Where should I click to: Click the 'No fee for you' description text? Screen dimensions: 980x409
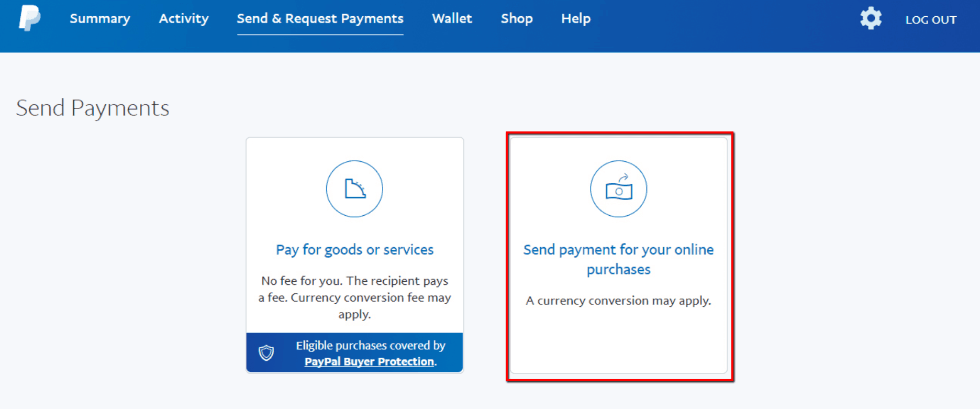pos(354,297)
